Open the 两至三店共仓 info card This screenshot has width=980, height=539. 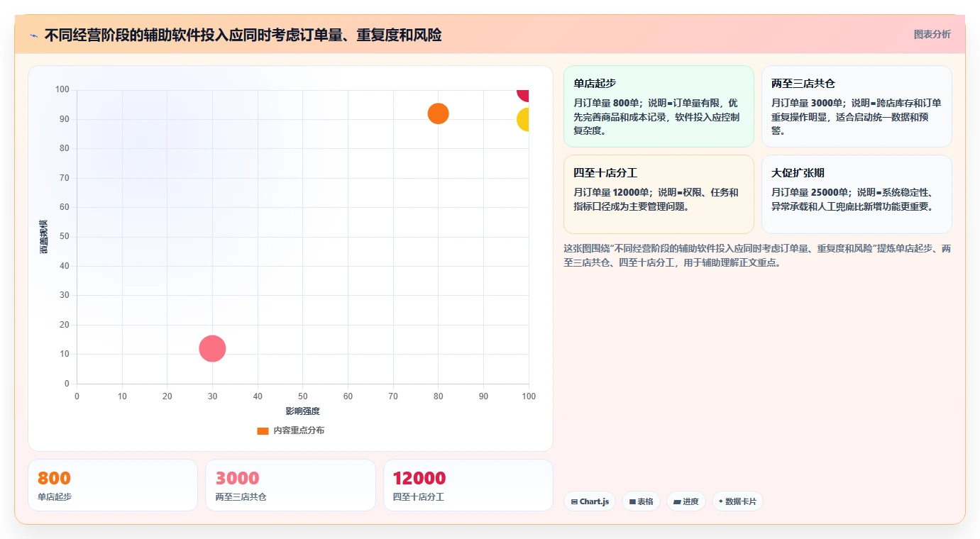pos(857,106)
